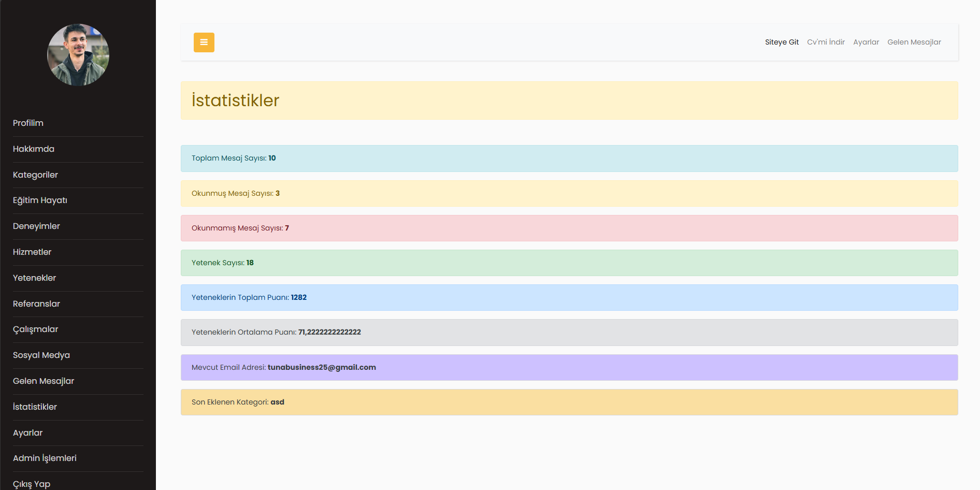Screen dimensions: 980x490
Task: Go to the Hakkımda sidebar page
Action: click(x=34, y=149)
